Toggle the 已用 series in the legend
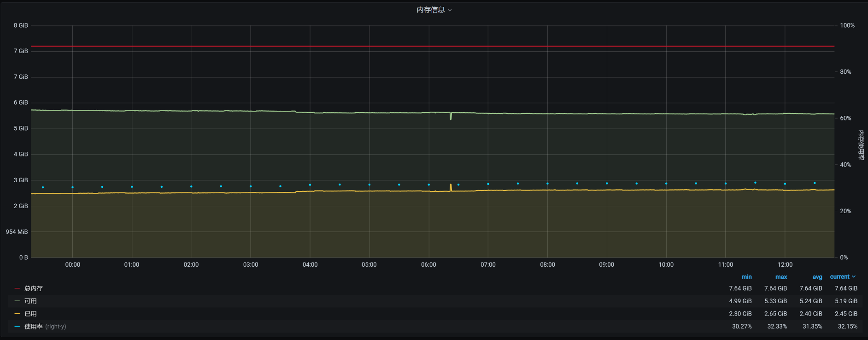 30,314
